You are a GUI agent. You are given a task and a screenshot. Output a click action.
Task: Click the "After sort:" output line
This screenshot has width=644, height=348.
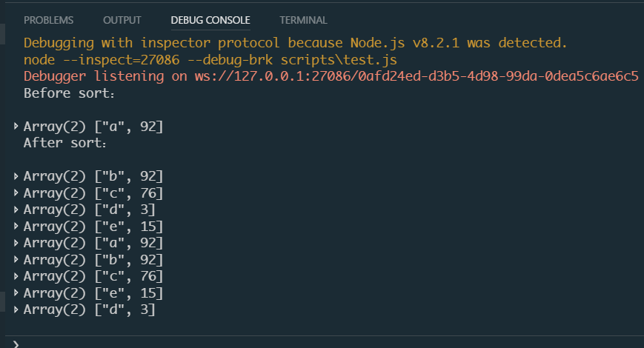click(65, 143)
